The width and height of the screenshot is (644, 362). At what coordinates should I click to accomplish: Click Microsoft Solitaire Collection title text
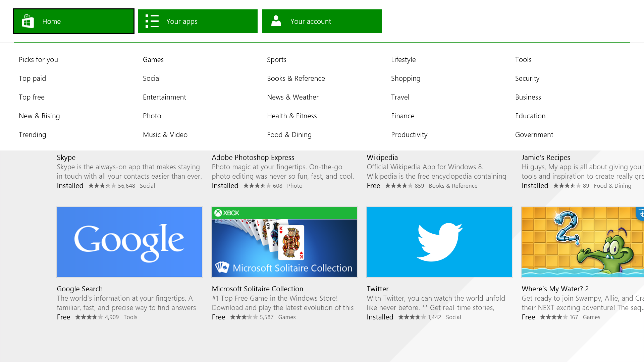click(x=257, y=289)
